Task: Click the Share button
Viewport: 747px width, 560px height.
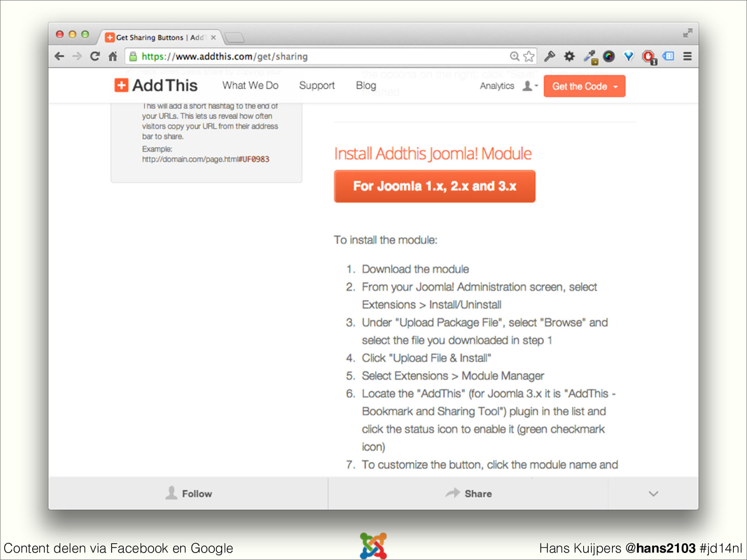Action: (469, 493)
